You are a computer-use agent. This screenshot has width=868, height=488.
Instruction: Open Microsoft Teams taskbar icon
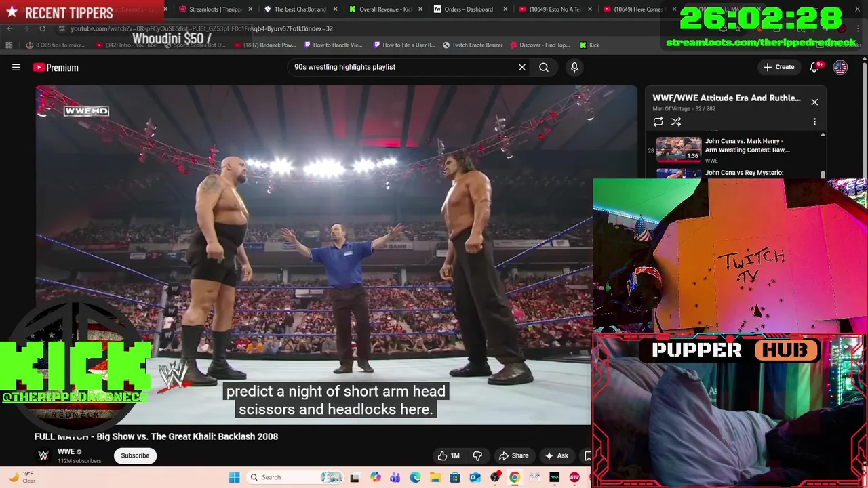click(395, 477)
